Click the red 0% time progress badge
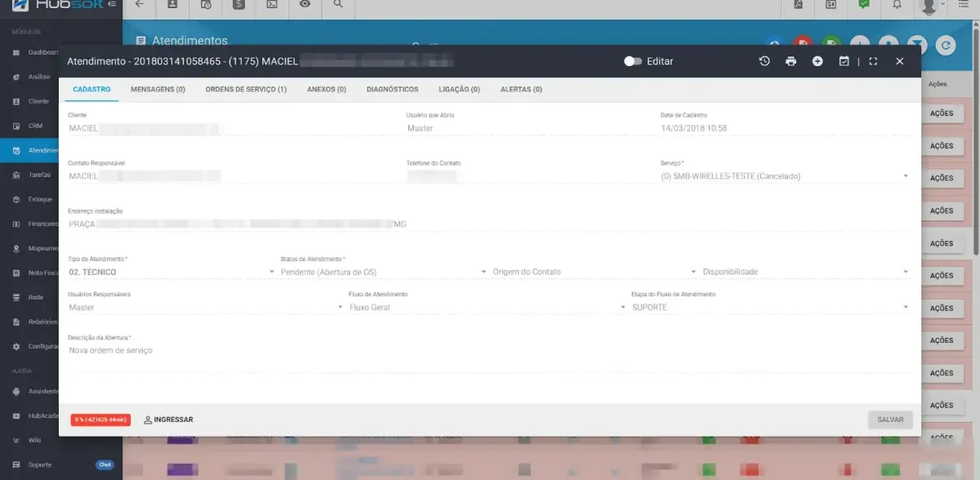 pos(100,420)
